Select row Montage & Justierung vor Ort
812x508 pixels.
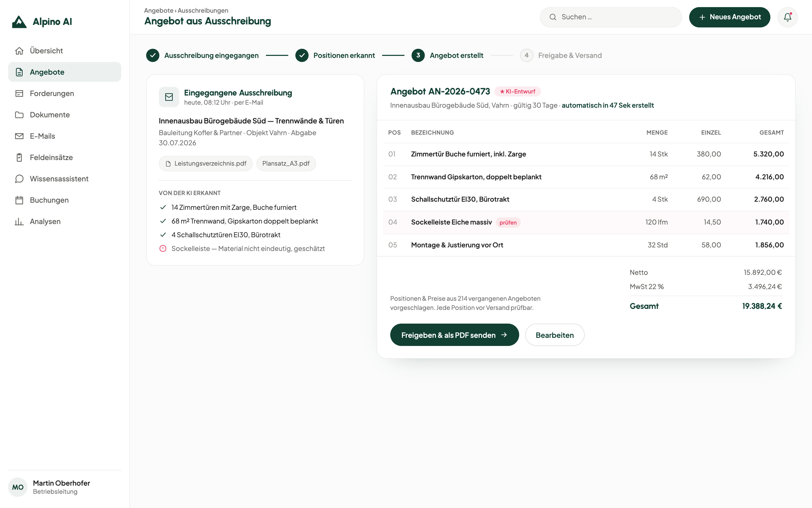pos(586,245)
